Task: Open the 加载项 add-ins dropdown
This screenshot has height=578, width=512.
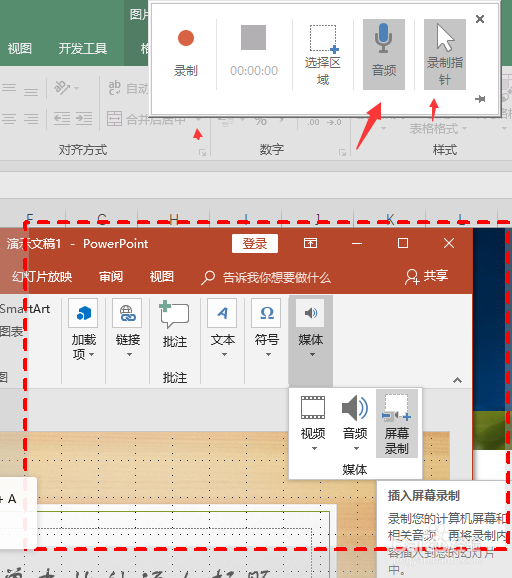Action: (83, 330)
